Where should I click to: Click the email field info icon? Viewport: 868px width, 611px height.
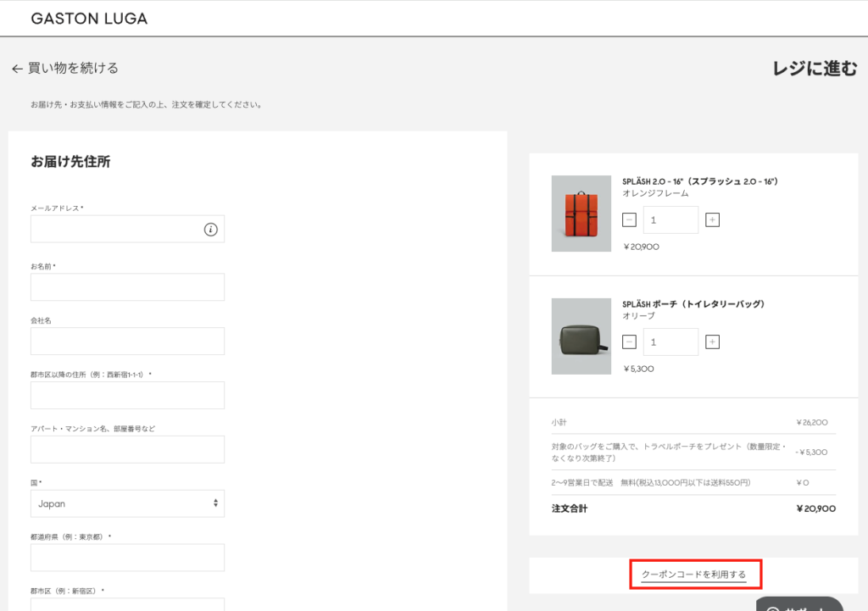click(211, 229)
